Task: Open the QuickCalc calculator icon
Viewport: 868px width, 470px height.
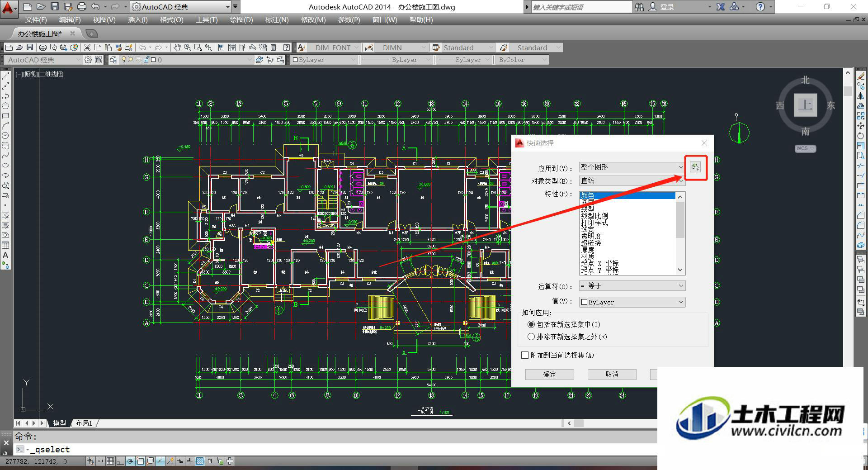Action: (x=273, y=47)
